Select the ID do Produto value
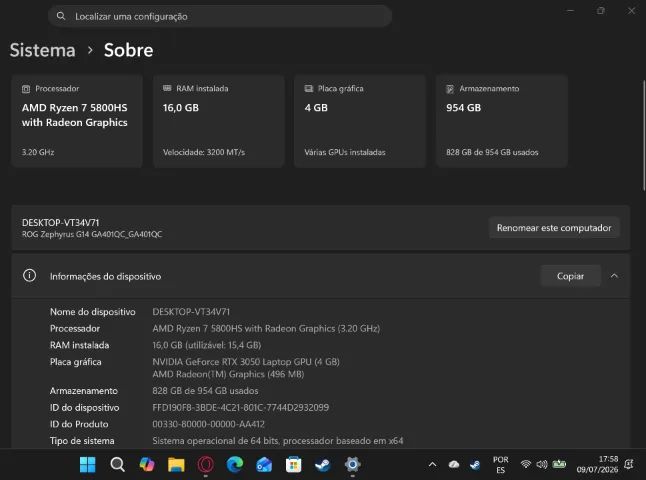Viewport: 646px width, 480px height. (208, 424)
